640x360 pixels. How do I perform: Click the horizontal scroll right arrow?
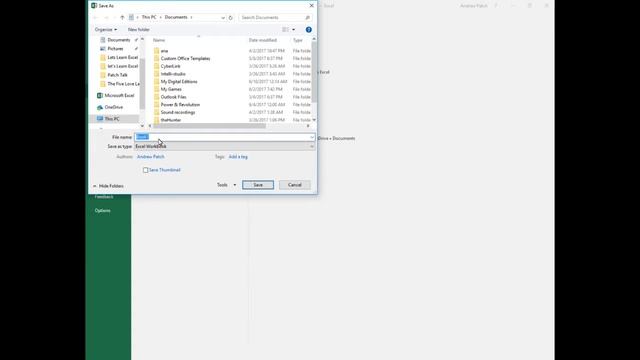308,126
